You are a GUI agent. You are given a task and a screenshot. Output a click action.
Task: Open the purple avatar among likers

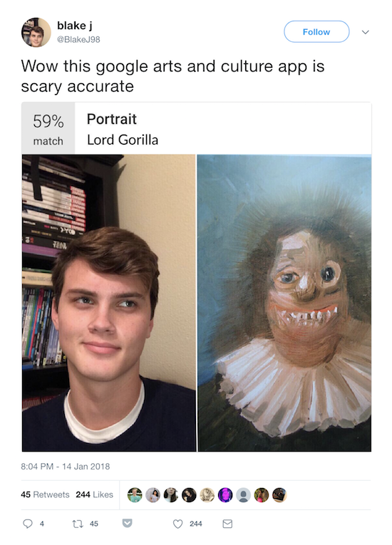(225, 495)
